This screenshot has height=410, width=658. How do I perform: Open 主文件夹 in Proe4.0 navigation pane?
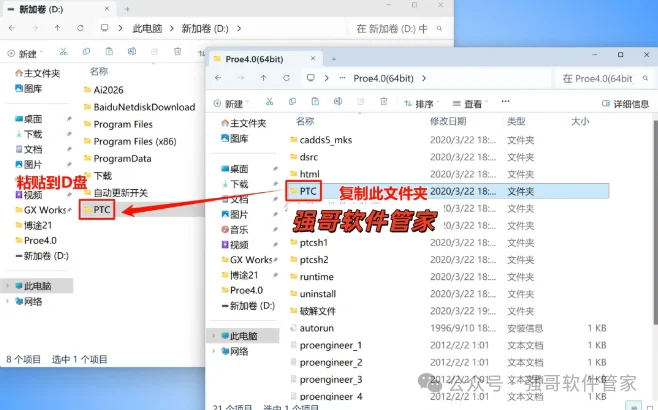(244, 123)
